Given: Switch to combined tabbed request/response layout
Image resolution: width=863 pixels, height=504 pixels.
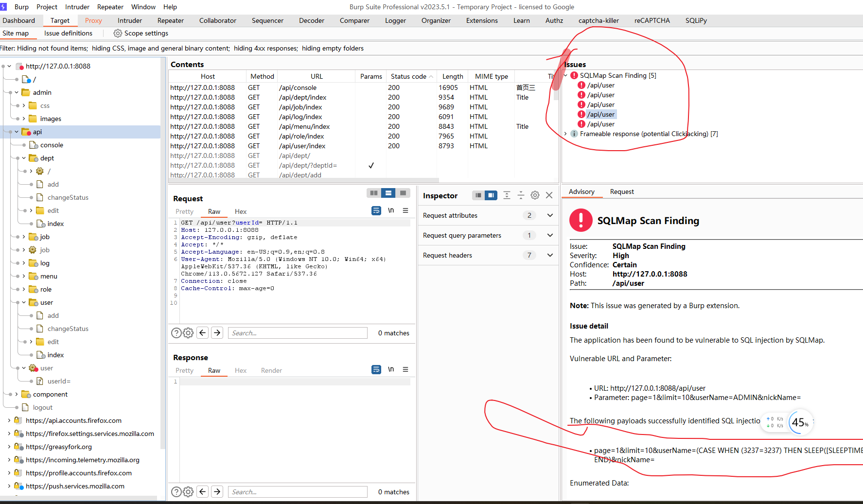Looking at the screenshot, I should click(403, 193).
